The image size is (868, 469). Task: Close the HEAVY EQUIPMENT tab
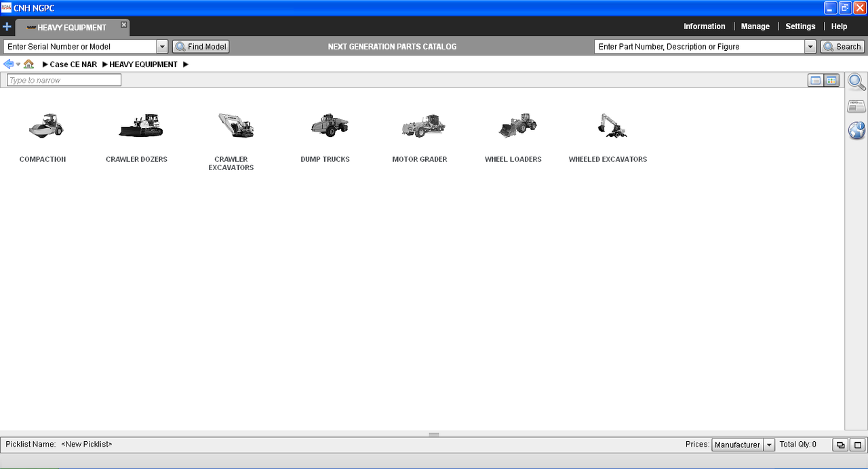click(123, 24)
